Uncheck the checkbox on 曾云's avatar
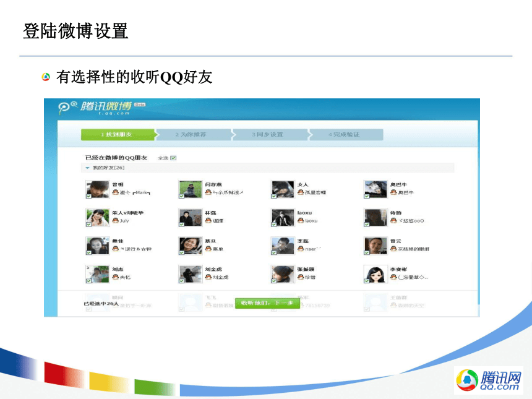 tap(366, 252)
